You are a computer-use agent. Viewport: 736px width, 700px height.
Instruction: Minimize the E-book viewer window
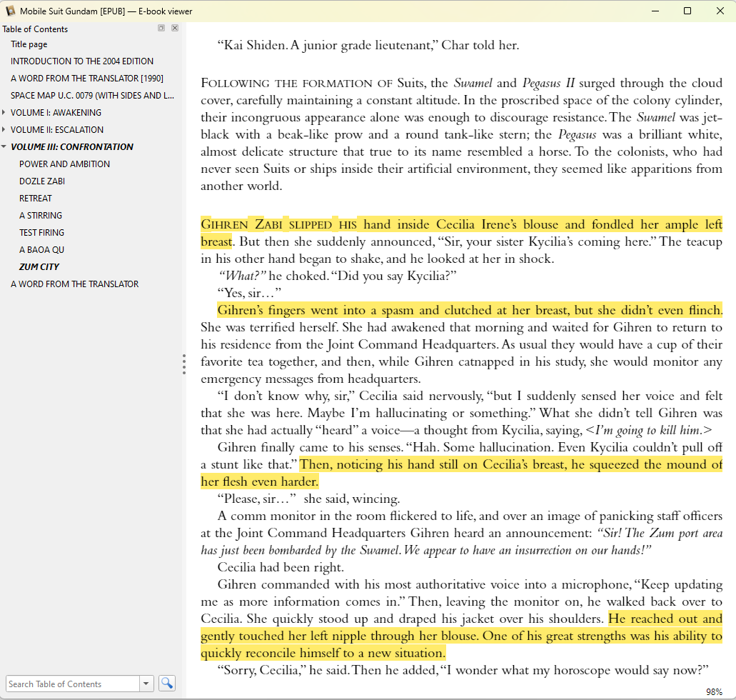(655, 11)
